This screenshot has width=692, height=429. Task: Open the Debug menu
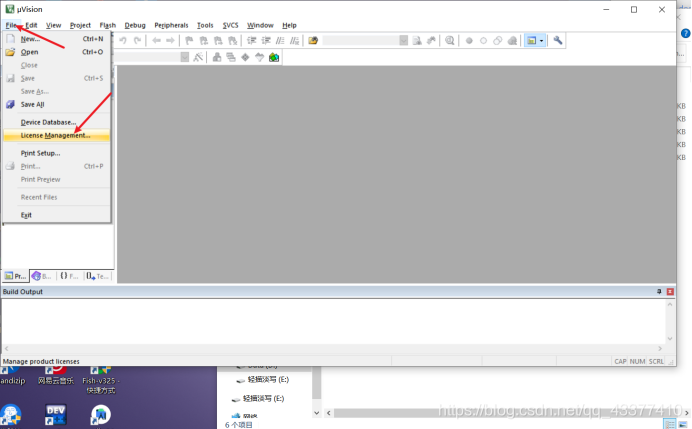tap(135, 25)
